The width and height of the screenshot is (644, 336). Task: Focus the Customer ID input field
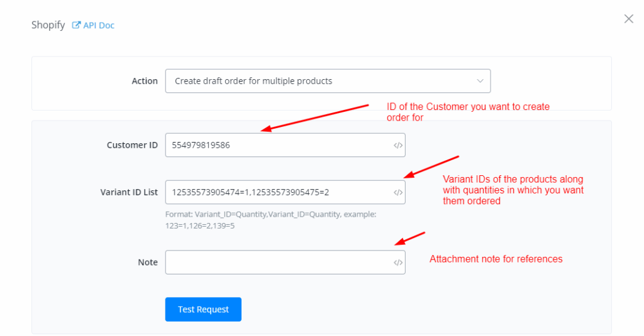[277, 145]
